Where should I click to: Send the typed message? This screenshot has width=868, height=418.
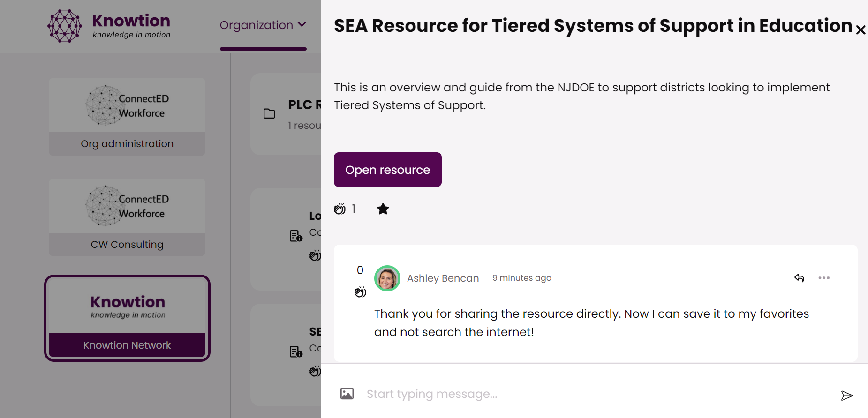pos(846,396)
